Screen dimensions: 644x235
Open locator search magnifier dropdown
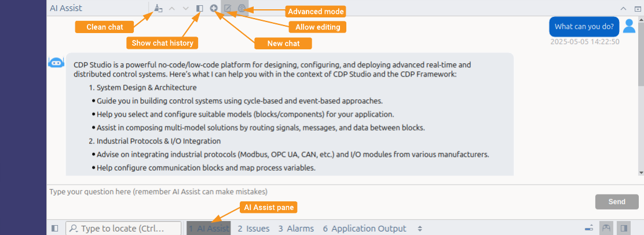74,229
